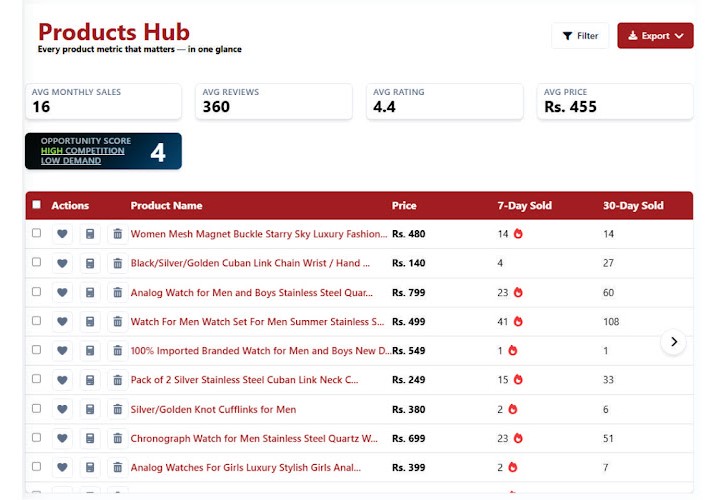Screen dimensions: 722x500
Task: Open calculator for 100% Imported Branded Watch
Action: pos(90,351)
